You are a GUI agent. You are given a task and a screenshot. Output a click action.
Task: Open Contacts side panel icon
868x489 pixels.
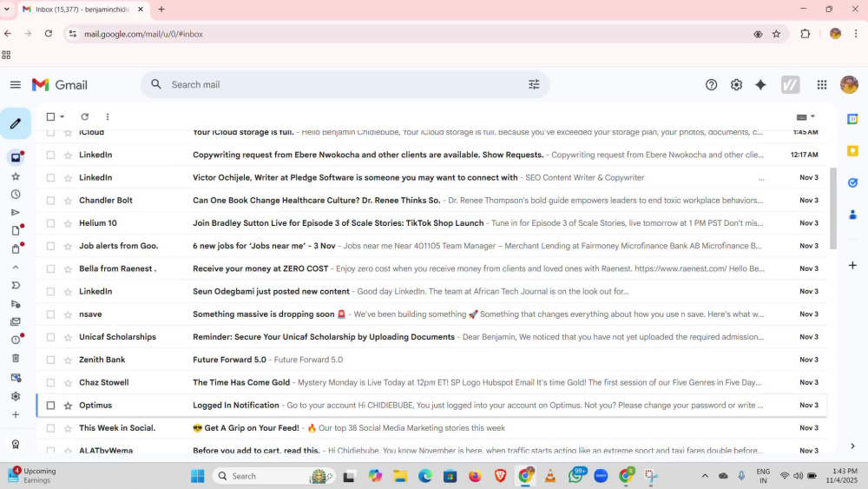tap(852, 215)
